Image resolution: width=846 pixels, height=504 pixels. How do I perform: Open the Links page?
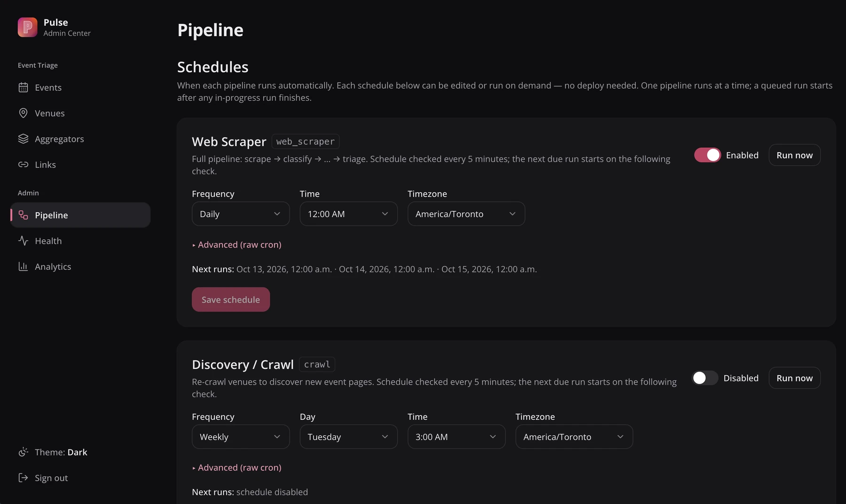tap(80, 164)
